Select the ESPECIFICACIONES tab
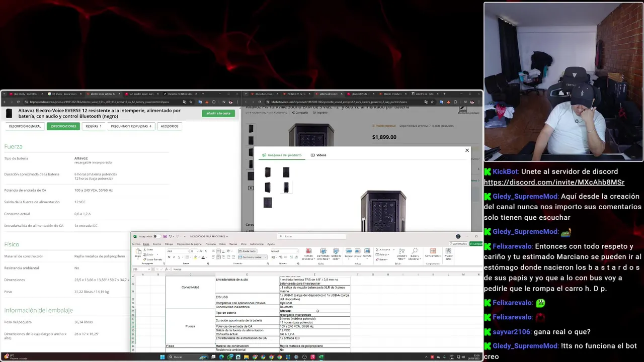Image resolution: width=644 pixels, height=362 pixels. [x=63, y=126]
